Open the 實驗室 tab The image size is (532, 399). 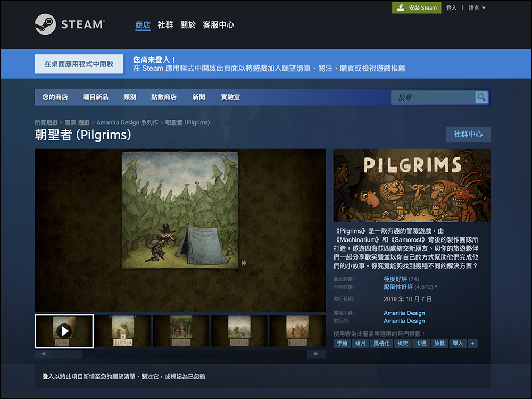coord(230,97)
